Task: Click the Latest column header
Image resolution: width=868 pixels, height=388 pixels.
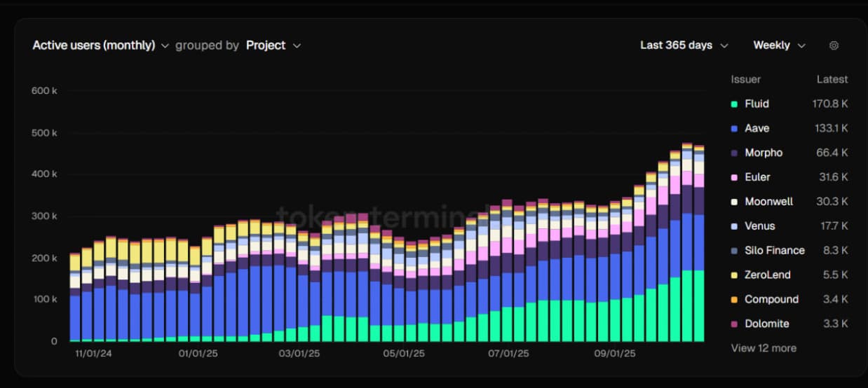Action: point(832,80)
